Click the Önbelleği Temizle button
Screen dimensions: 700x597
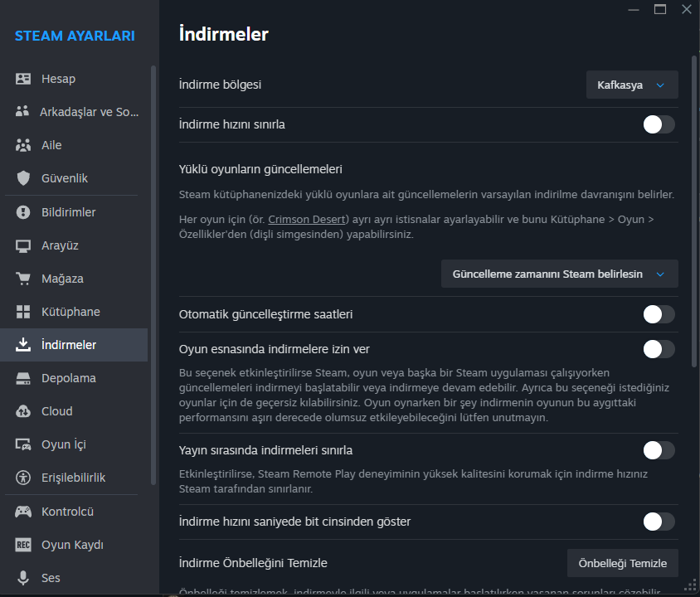[623, 563]
